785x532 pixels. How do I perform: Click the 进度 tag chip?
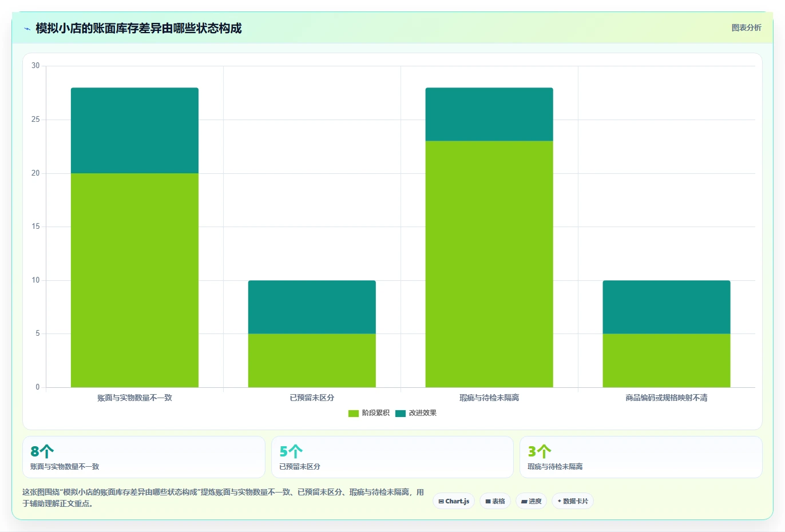531,501
